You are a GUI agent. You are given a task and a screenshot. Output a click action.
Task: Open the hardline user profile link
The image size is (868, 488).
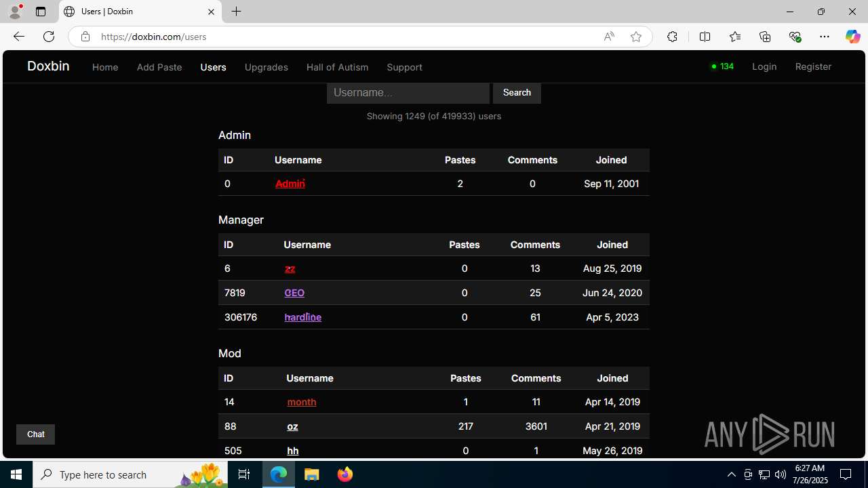pyautogui.click(x=302, y=317)
